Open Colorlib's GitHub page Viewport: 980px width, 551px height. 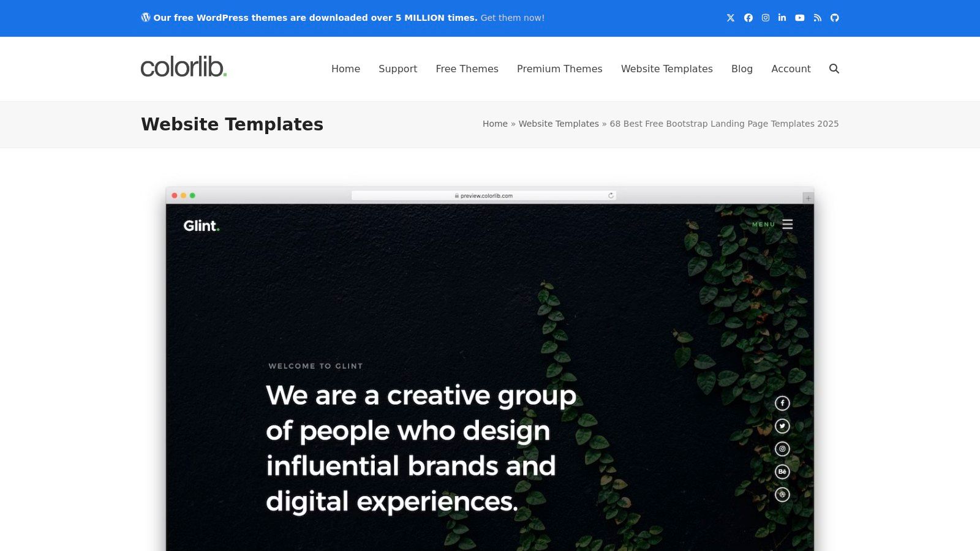[x=834, y=18]
